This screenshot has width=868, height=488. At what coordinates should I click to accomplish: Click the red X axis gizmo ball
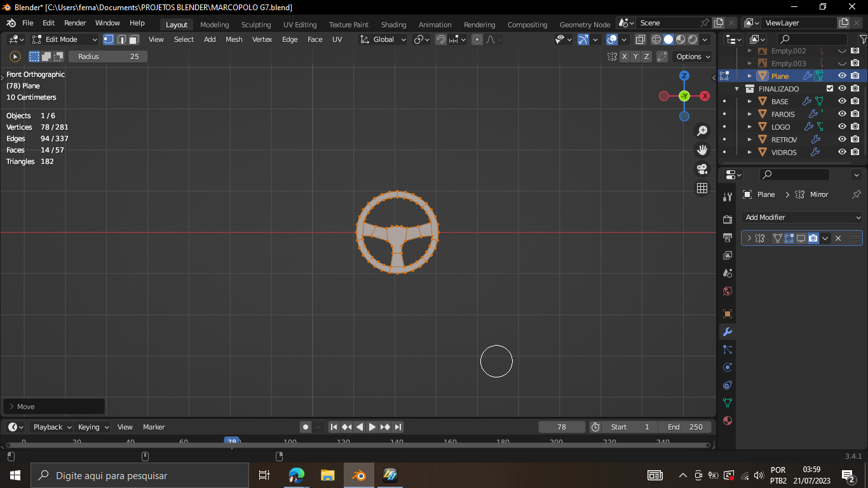705,96
